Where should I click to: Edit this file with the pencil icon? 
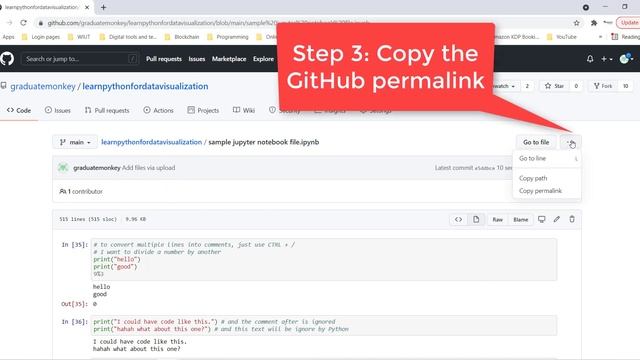[557, 219]
